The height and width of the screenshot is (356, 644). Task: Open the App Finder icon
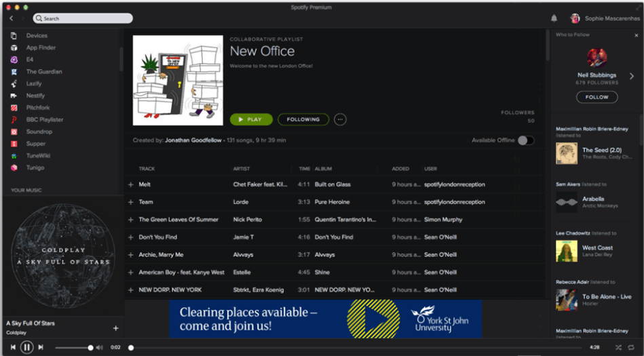(x=14, y=48)
